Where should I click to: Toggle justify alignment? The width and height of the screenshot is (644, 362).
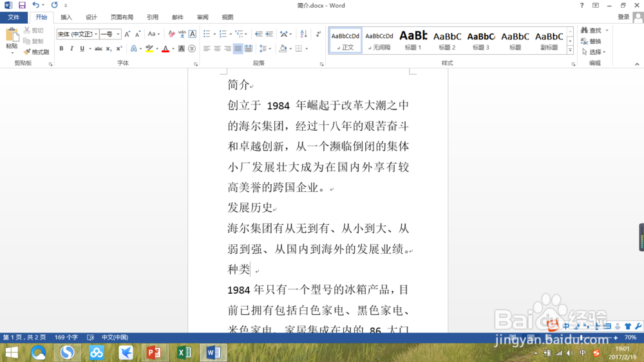(x=238, y=49)
